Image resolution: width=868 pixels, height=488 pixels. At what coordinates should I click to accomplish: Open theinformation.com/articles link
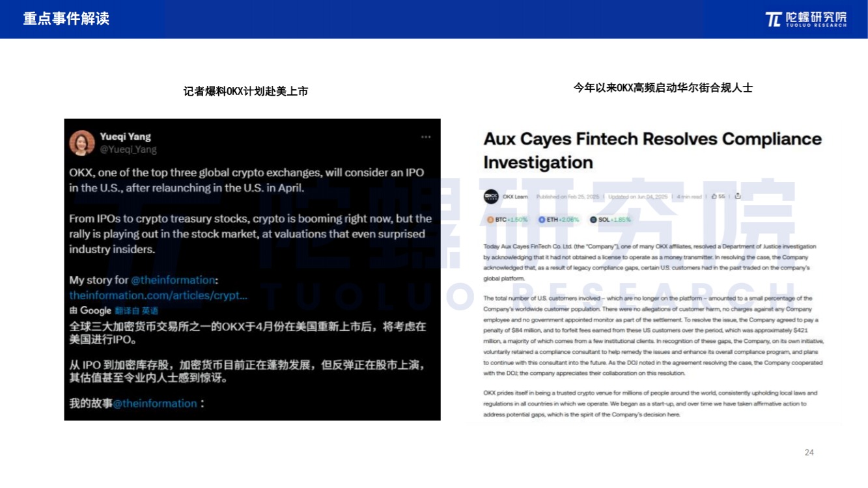(x=158, y=295)
